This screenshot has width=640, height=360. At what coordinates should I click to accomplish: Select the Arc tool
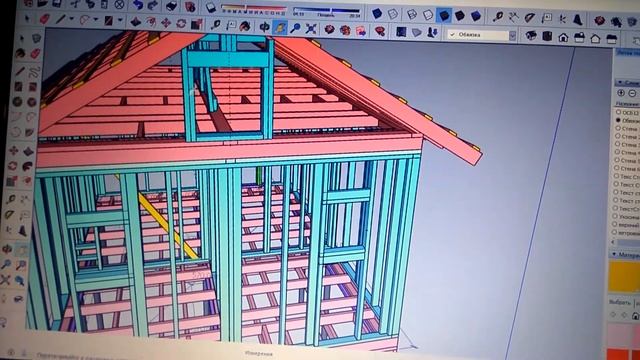pyautogui.click(x=85, y=20)
